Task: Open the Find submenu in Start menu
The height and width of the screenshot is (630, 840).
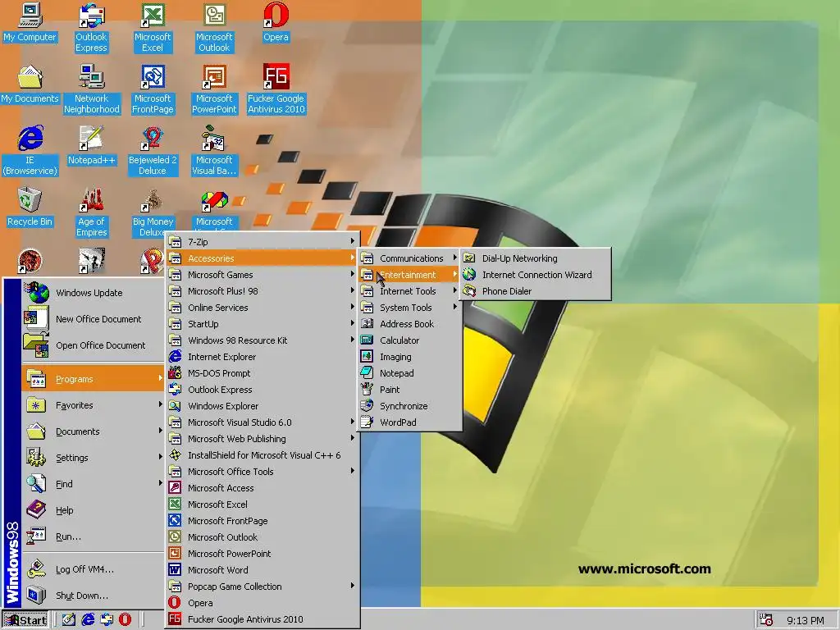Action: tap(94, 484)
